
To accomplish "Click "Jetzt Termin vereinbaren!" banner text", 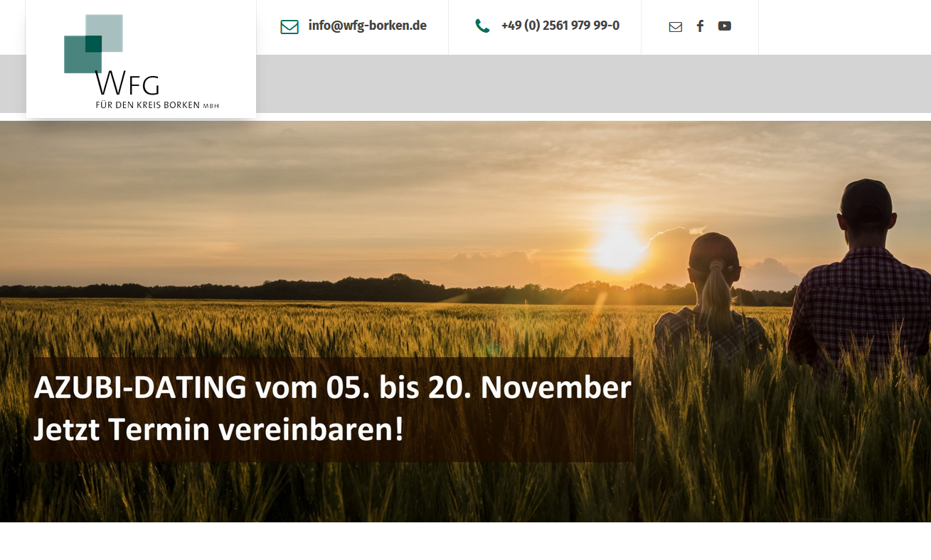I will [x=218, y=430].
